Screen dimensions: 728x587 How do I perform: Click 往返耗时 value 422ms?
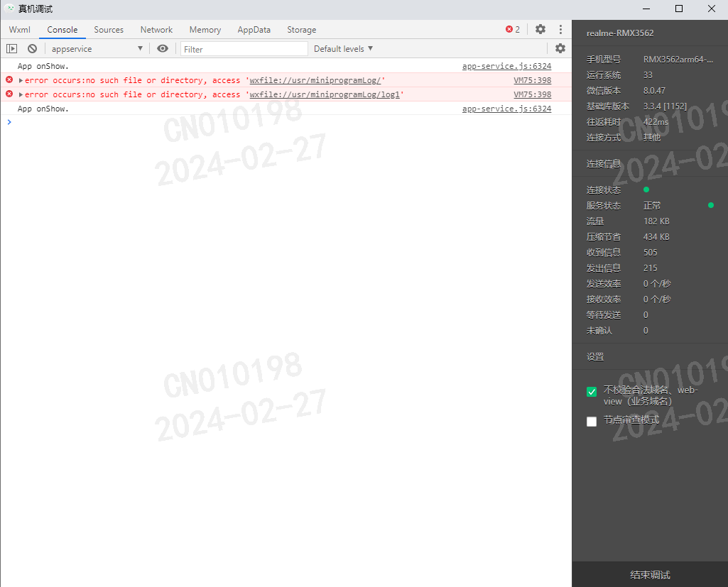656,122
